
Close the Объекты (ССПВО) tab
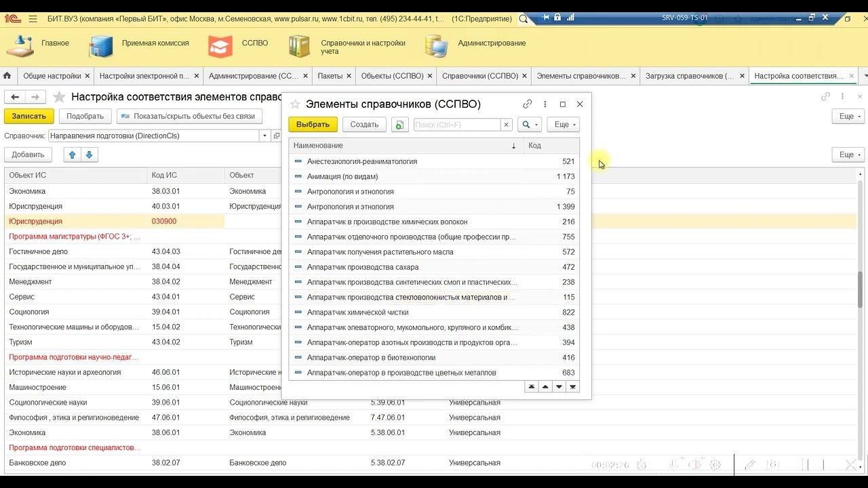431,76
